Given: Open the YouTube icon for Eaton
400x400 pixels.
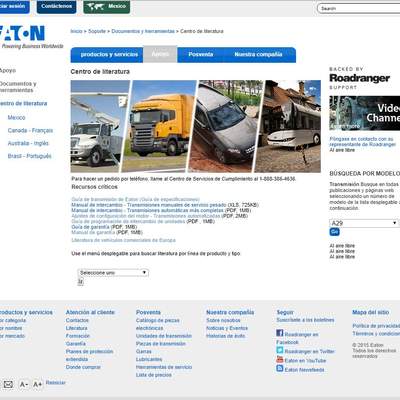Looking at the screenshot, I should [280, 359].
